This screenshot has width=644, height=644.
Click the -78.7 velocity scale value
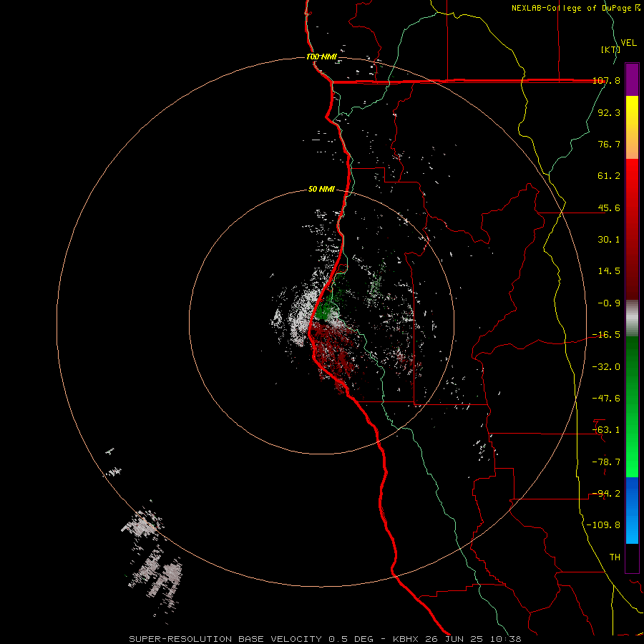[x=606, y=462]
